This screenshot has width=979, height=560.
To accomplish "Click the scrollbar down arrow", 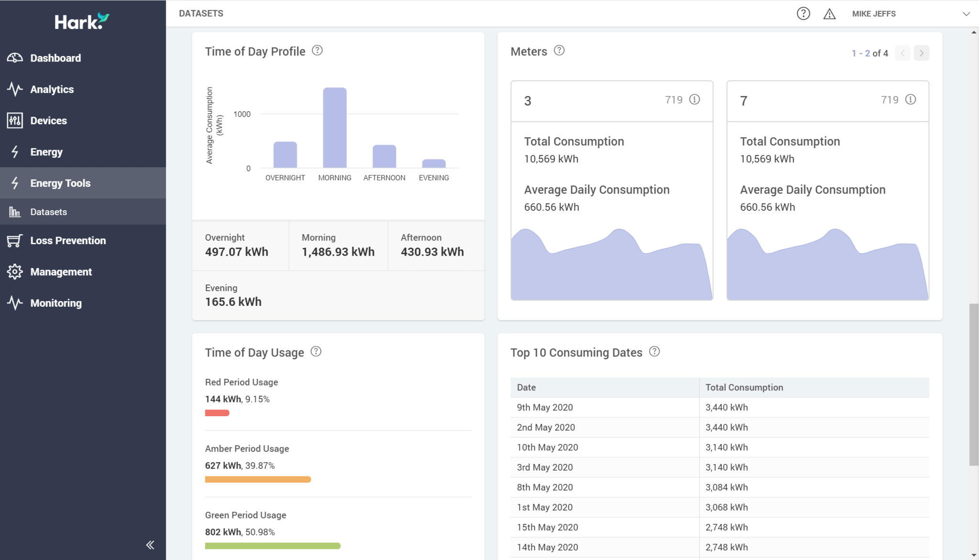I will point(974,555).
